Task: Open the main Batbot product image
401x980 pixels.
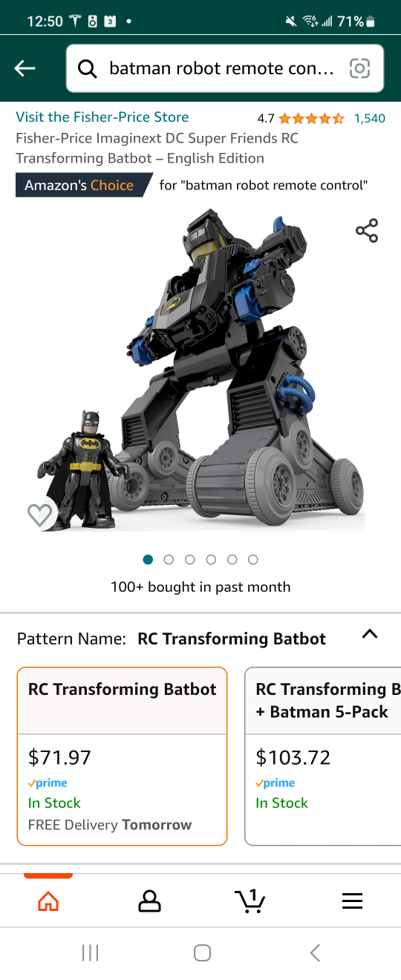Action: pos(200,370)
